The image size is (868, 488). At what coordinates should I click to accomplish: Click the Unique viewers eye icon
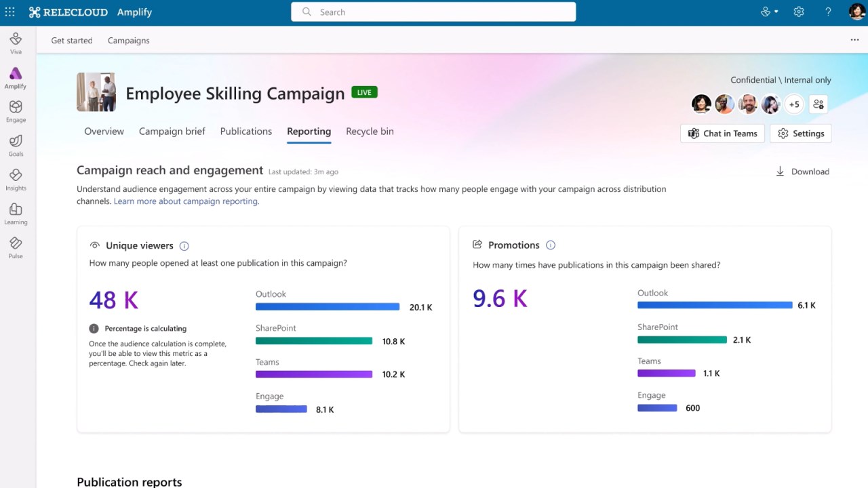click(x=95, y=246)
